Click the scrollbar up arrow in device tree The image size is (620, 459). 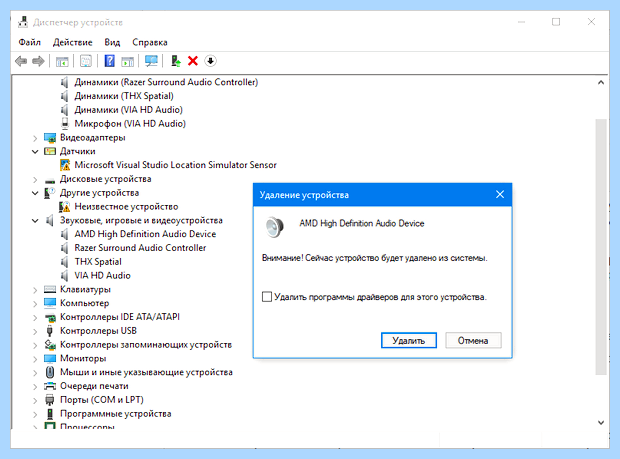pos(601,82)
